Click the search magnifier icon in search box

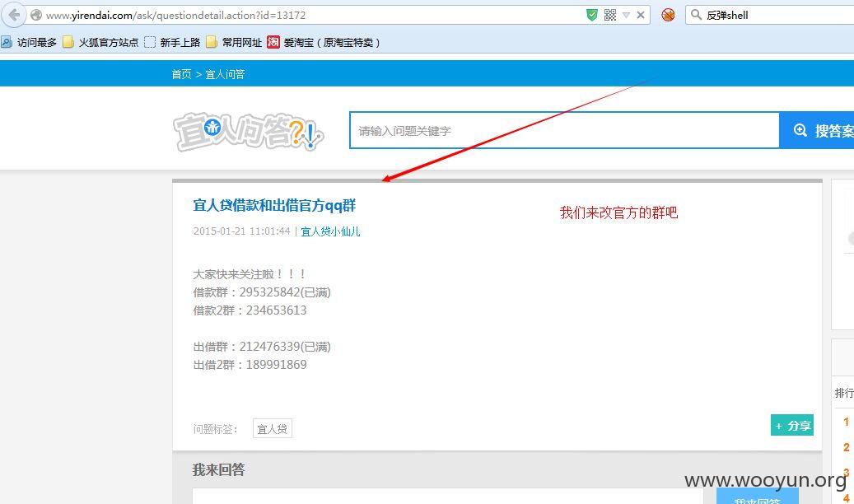[696, 15]
